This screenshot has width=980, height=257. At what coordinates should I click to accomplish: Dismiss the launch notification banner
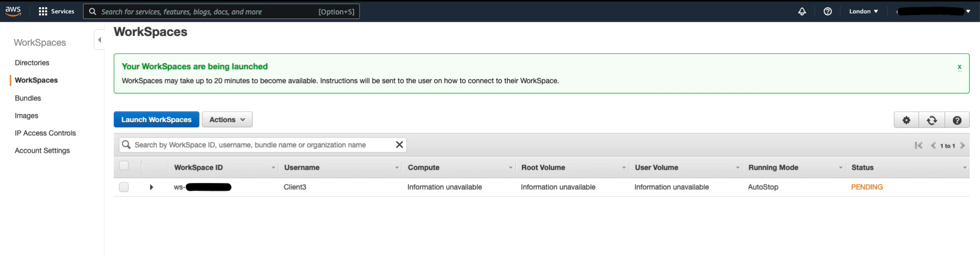pyautogui.click(x=959, y=67)
